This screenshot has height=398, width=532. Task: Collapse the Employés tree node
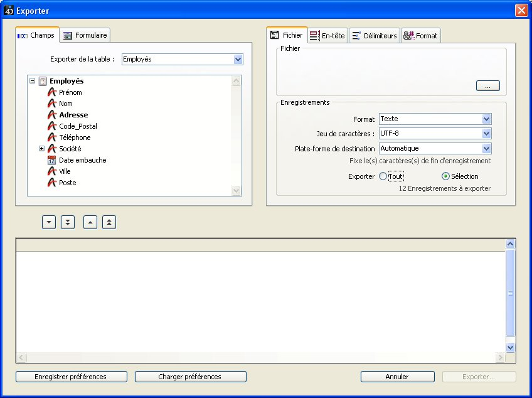click(33, 81)
